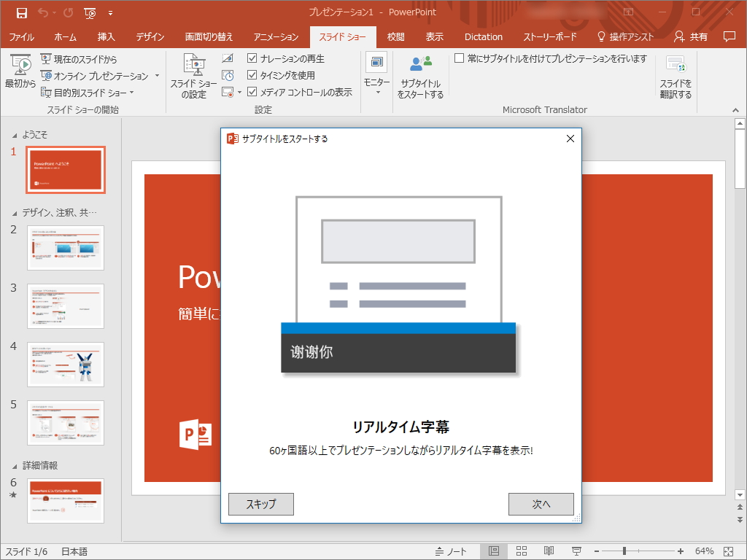Click スキップ in the dialog
Viewport: 747px width, 560px height.
click(261, 505)
